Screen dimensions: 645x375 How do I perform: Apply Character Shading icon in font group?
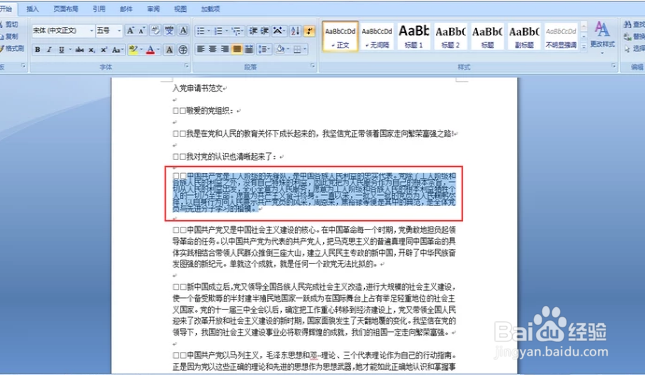(169, 50)
